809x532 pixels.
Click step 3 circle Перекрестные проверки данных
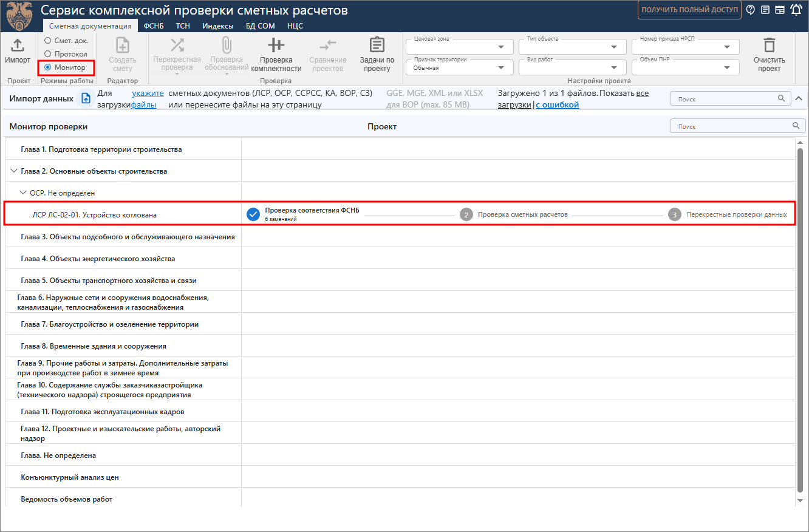coord(674,214)
